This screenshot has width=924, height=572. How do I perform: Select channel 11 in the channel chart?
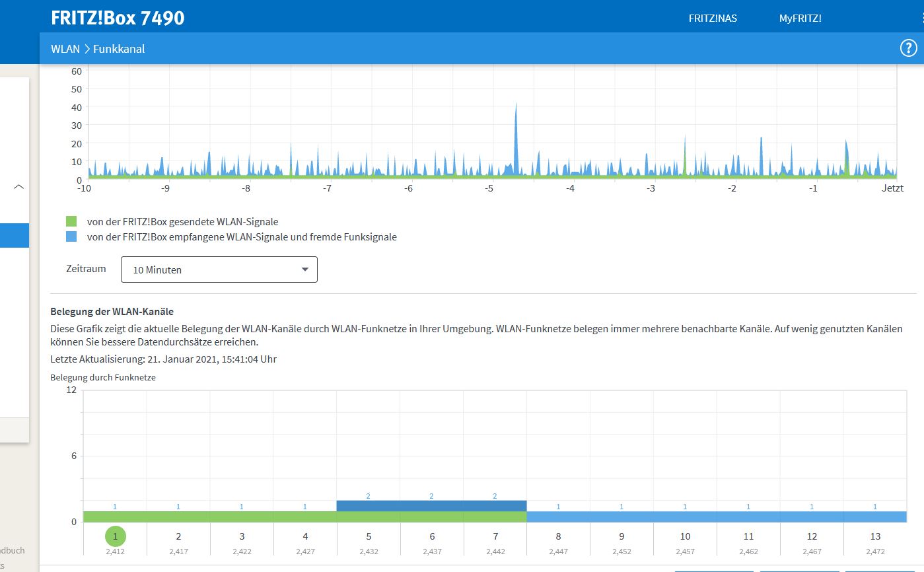point(748,536)
